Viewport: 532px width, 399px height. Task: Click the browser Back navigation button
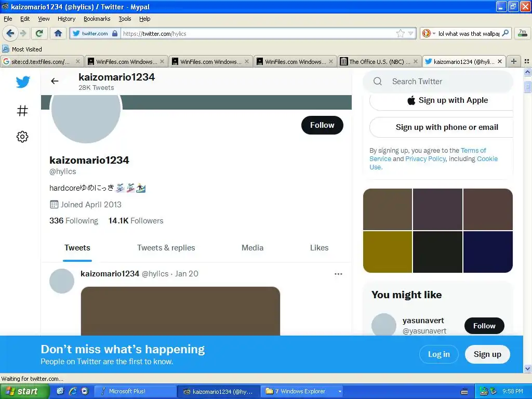pos(10,33)
